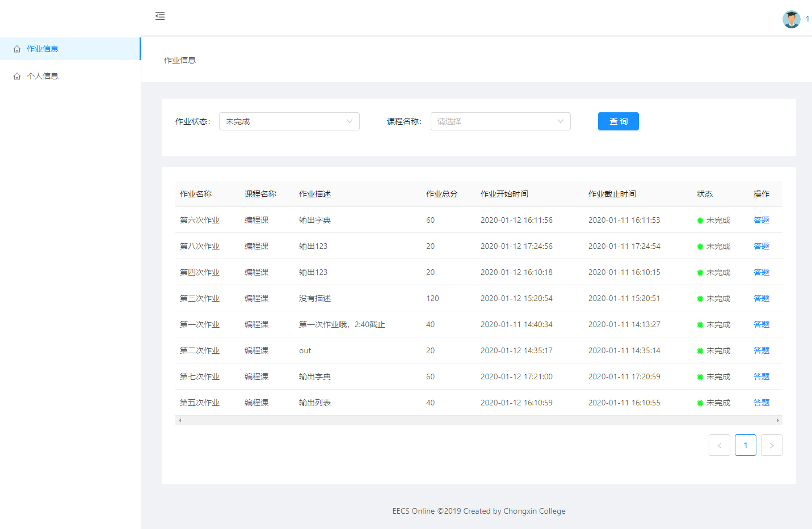This screenshot has height=529, width=812.
Task: Select the 第四次作业 name cell
Action: 200,272
